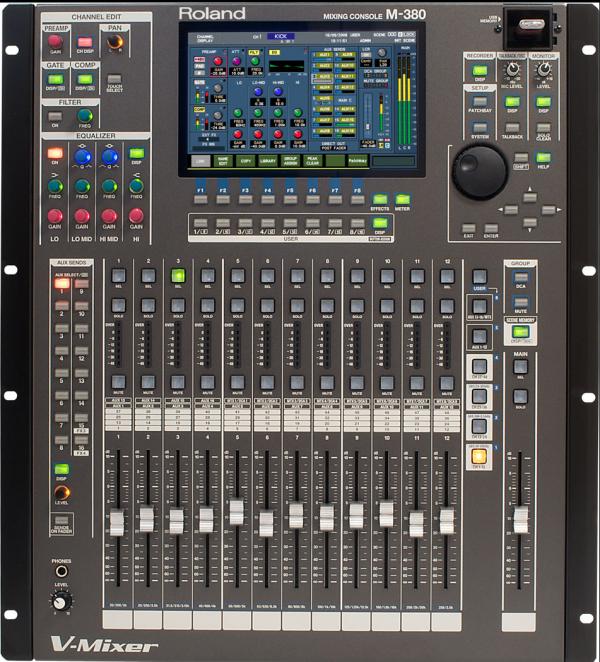Image resolution: width=600 pixels, height=662 pixels.
Task: Mute channel 8 with its MUTE button
Action: (x=327, y=383)
